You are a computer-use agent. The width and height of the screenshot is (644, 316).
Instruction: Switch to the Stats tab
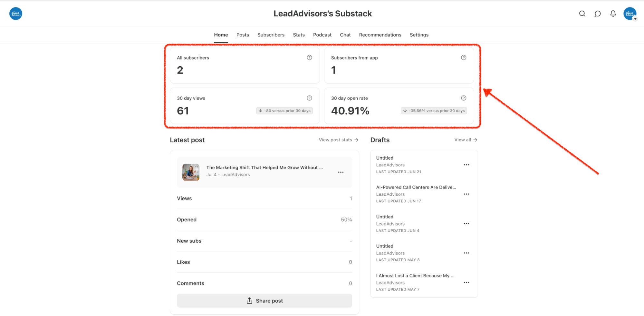point(299,35)
